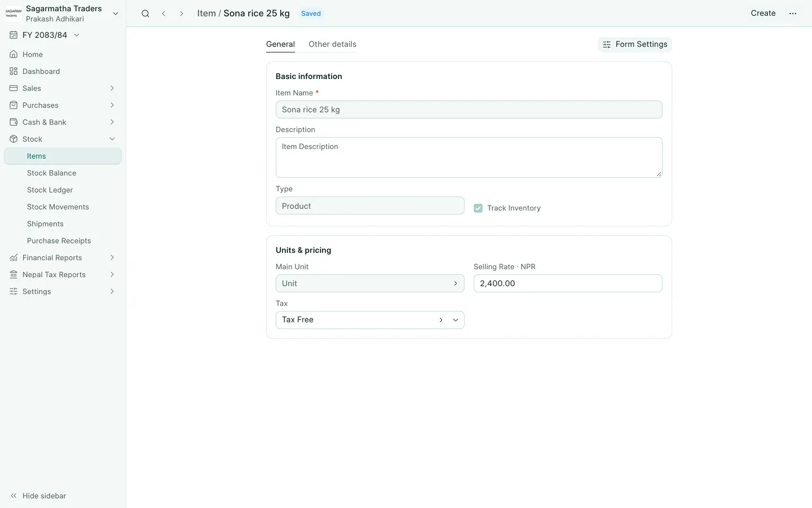Click the Settings sliders icon in sidebar
The image size is (812, 508).
pos(14,291)
